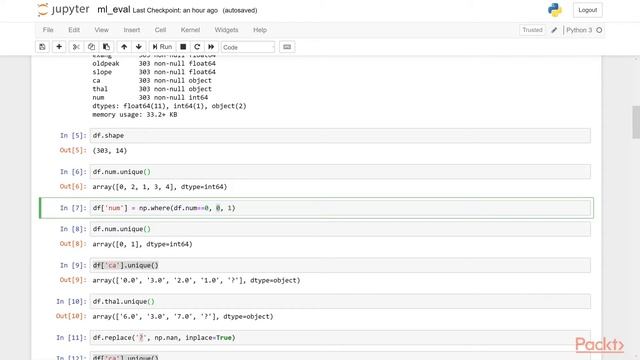Screen dimensions: 640x360
Task: Click the Jupyter logo
Action: (x=63, y=10)
